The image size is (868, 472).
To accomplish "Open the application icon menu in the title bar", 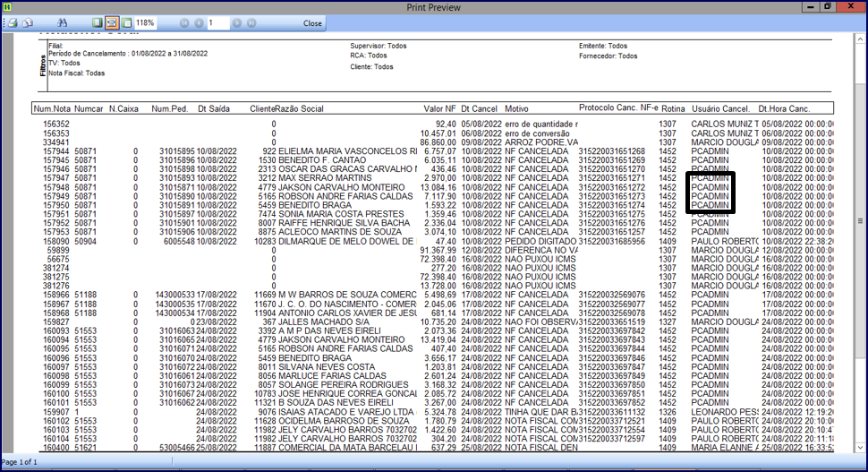I will [x=7, y=6].
